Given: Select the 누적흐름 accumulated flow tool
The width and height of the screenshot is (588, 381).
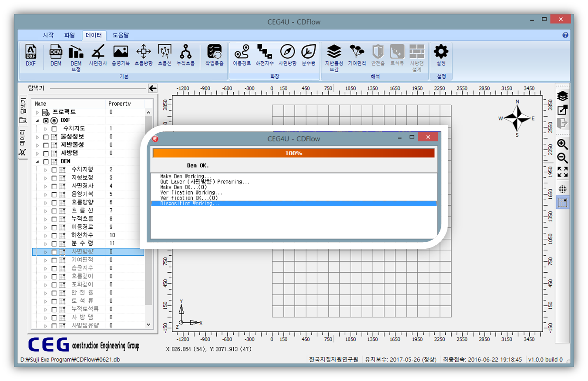Looking at the screenshot, I should [186, 55].
